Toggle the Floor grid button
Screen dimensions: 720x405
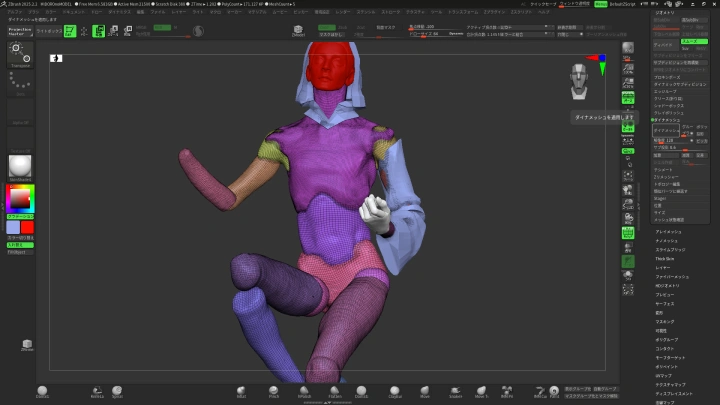coord(628,128)
